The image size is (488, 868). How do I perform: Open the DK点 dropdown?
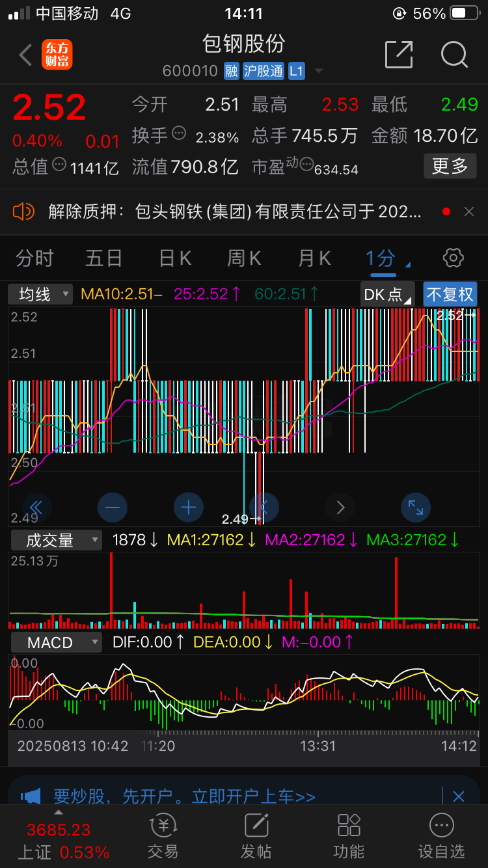click(x=388, y=294)
